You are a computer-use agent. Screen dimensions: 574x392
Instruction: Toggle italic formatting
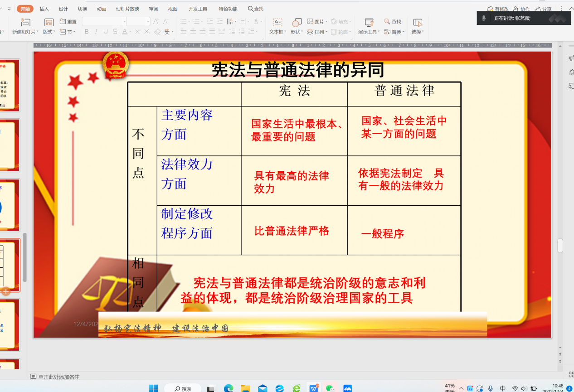[96, 31]
